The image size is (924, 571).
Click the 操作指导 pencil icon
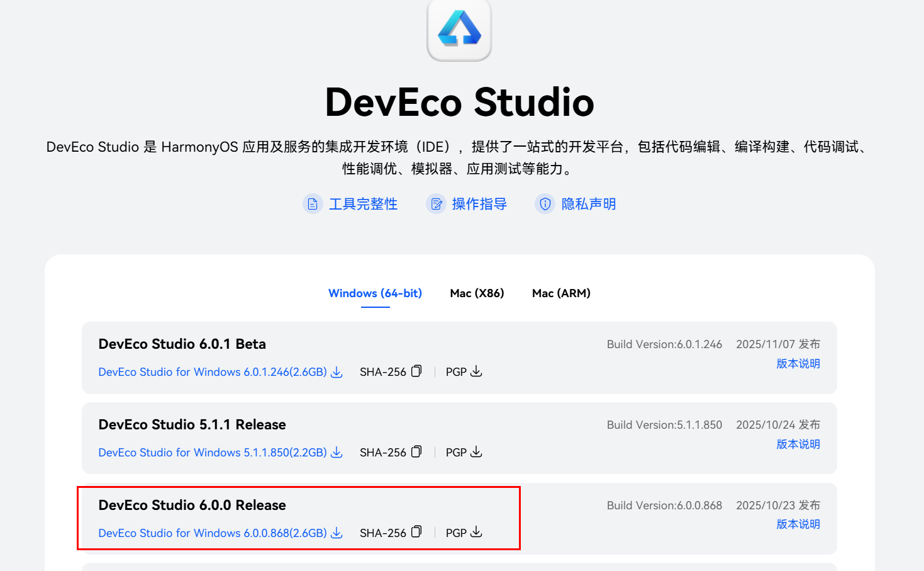[436, 203]
